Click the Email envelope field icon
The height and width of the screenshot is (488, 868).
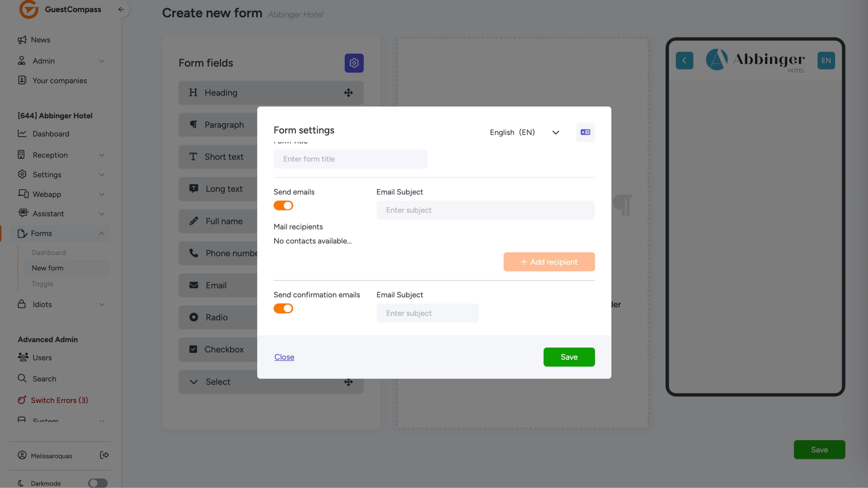[x=194, y=286]
